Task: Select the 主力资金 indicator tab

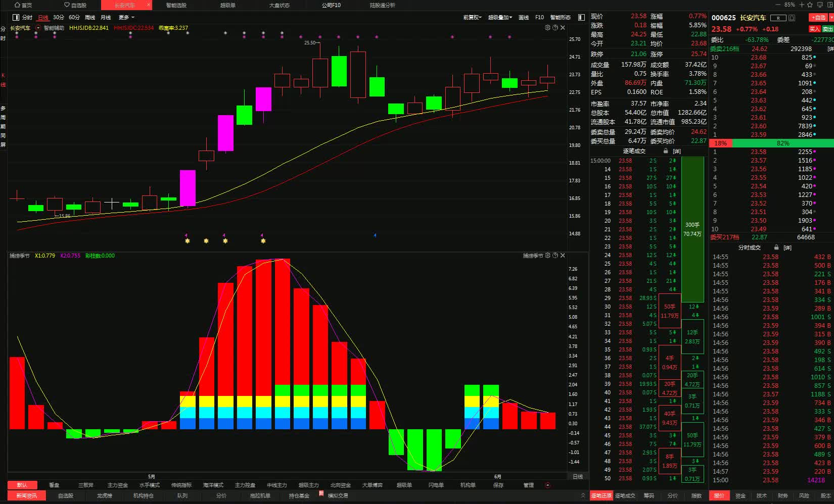Action: [118, 485]
